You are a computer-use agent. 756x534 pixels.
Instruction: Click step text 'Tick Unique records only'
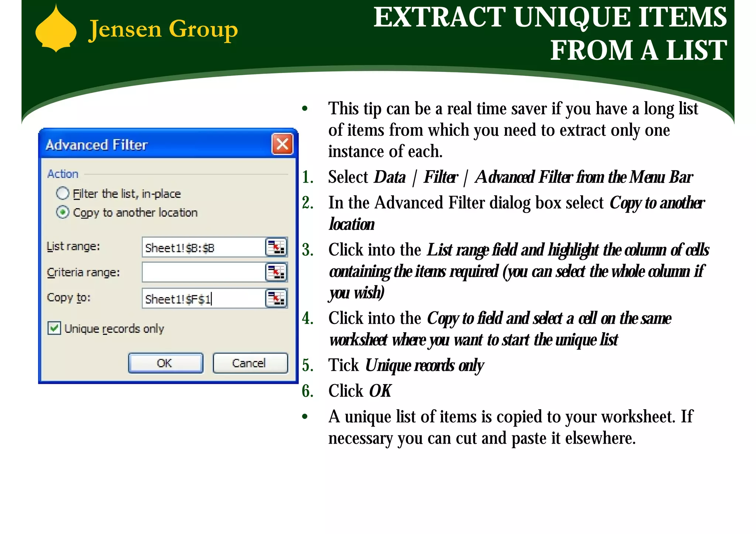(406, 365)
